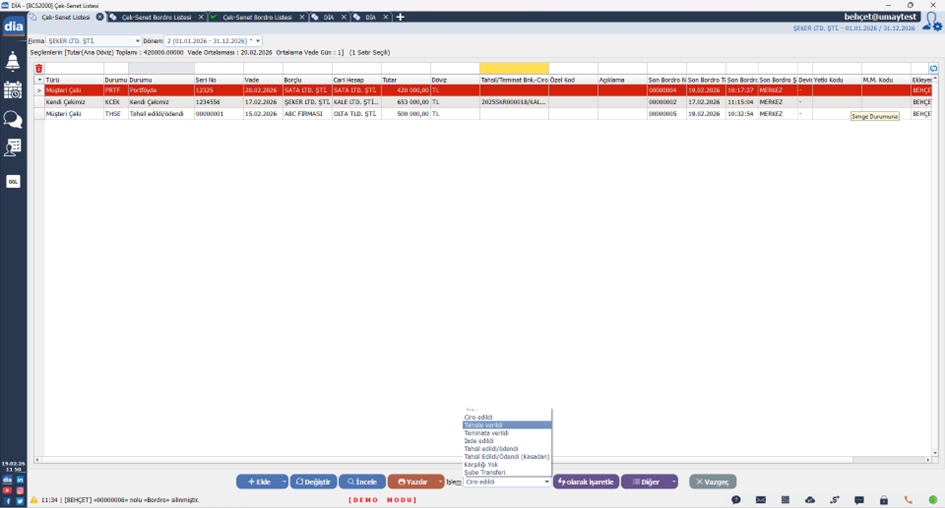This screenshot has width=945, height=508.
Task: Click the notification bell icon in sidebar
Action: (13, 62)
